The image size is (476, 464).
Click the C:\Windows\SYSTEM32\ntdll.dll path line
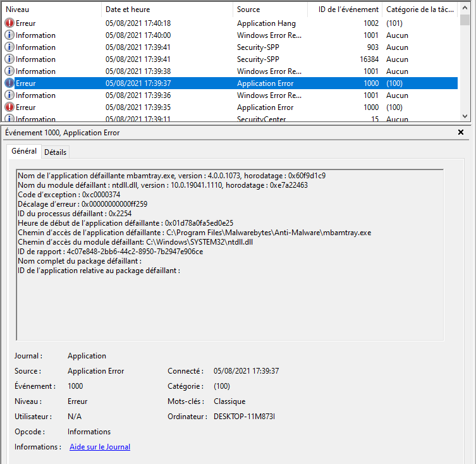click(135, 241)
